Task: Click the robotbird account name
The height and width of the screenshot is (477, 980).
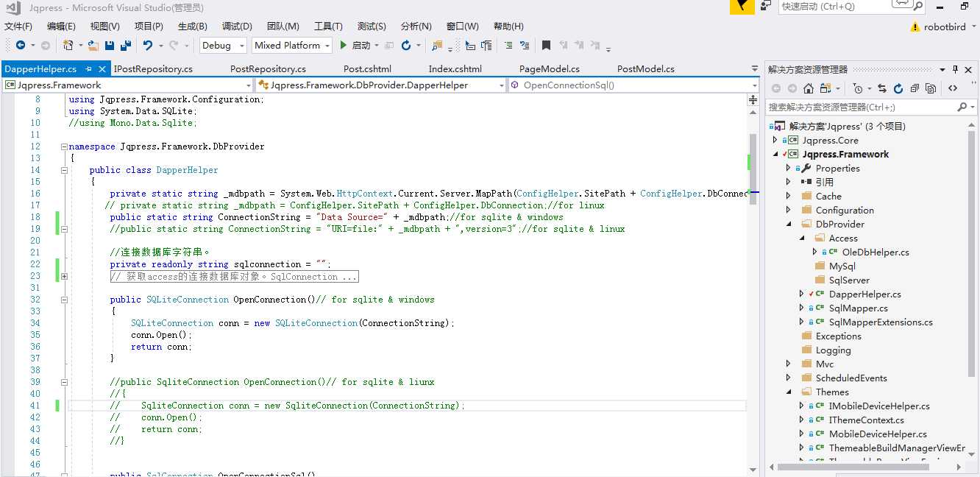Action: pos(944,26)
